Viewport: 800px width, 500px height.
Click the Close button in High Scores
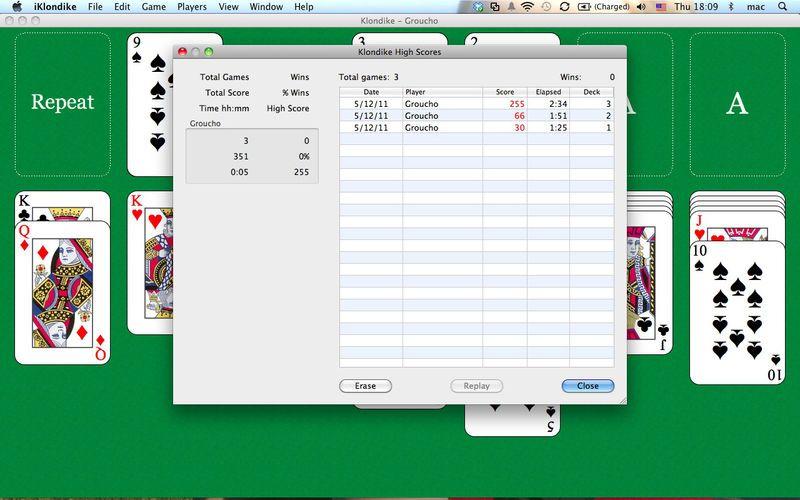click(x=588, y=386)
